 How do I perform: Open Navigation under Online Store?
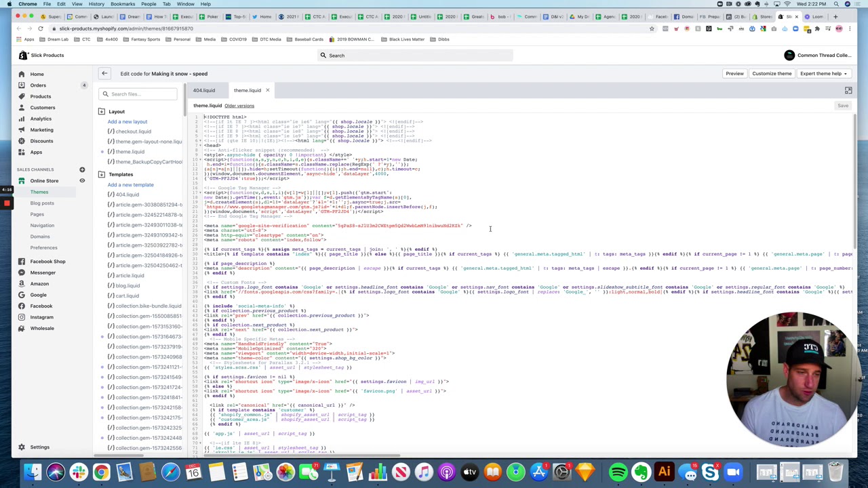point(41,225)
